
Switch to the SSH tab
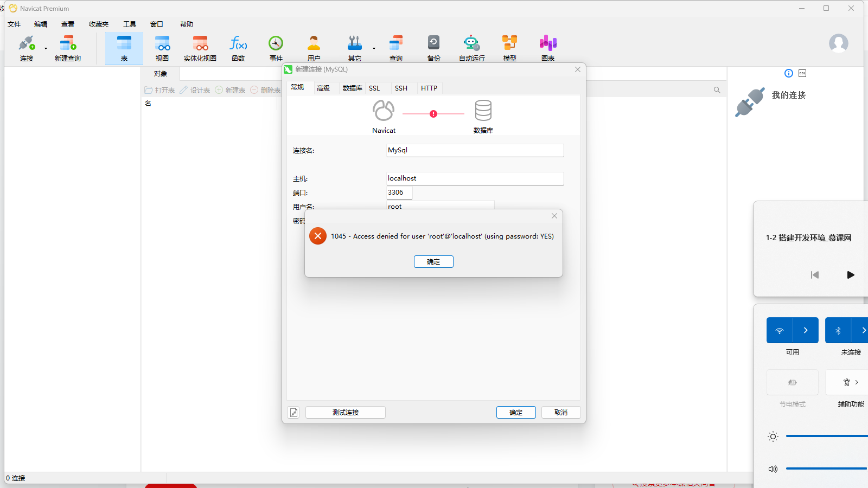coord(401,88)
